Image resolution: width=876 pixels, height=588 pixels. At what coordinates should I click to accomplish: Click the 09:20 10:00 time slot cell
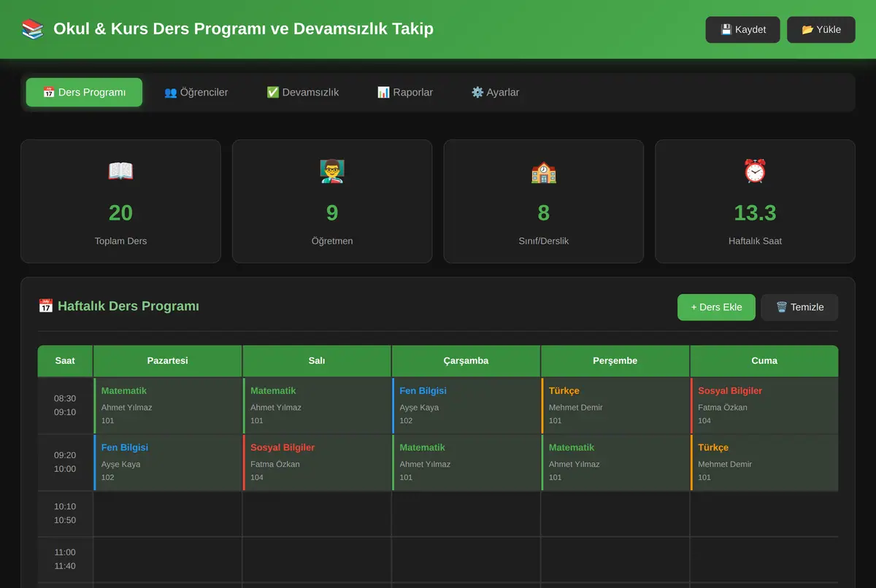point(65,463)
